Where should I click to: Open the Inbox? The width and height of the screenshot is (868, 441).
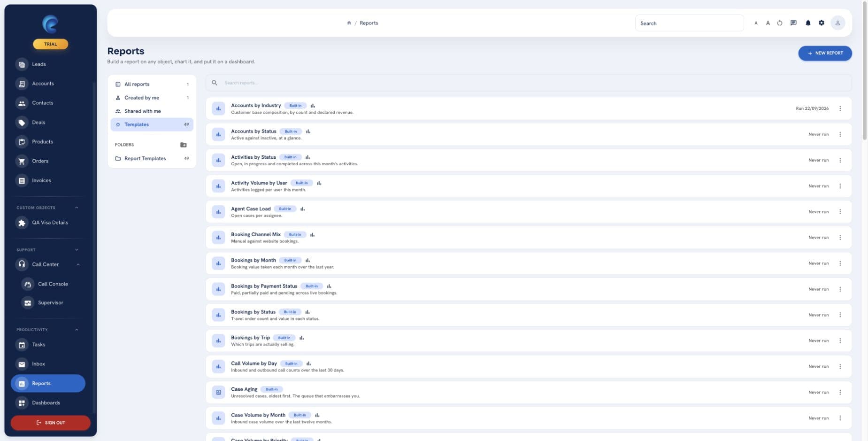(48, 364)
